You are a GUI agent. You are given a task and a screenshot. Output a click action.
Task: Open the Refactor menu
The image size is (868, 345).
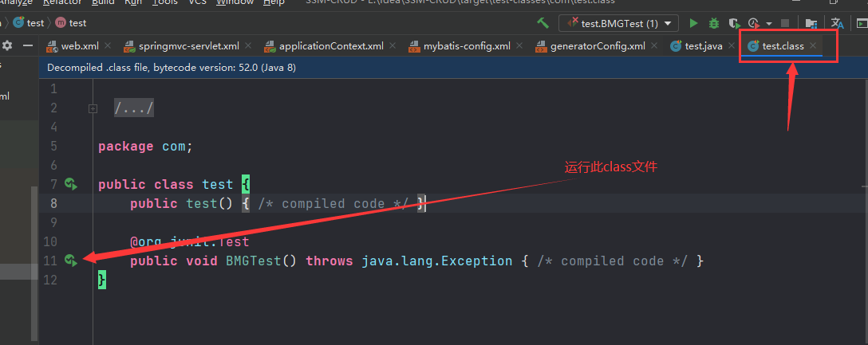[62, 2]
